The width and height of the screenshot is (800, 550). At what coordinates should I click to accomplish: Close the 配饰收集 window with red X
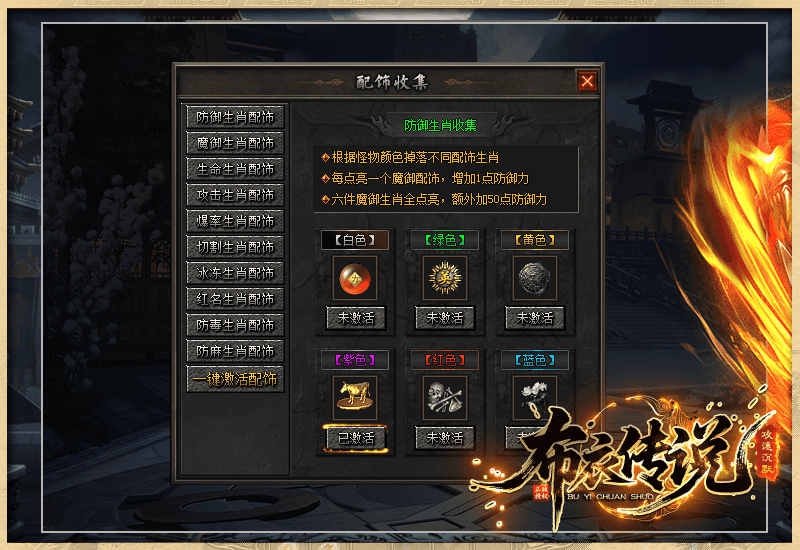click(587, 81)
